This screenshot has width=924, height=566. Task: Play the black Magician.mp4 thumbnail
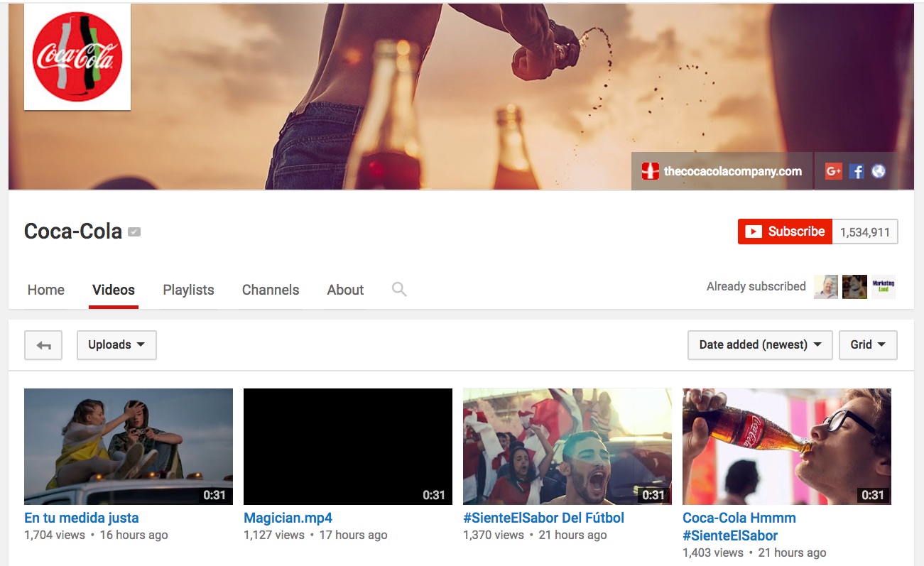348,446
